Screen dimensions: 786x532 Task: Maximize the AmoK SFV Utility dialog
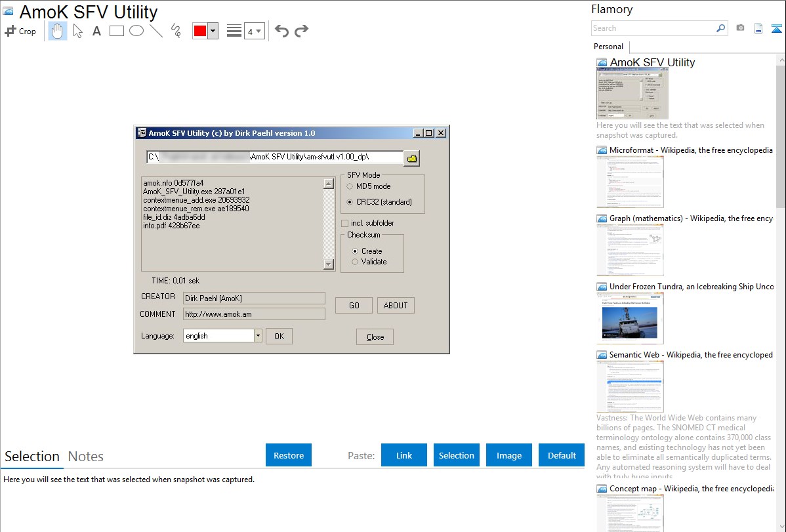pyautogui.click(x=429, y=133)
